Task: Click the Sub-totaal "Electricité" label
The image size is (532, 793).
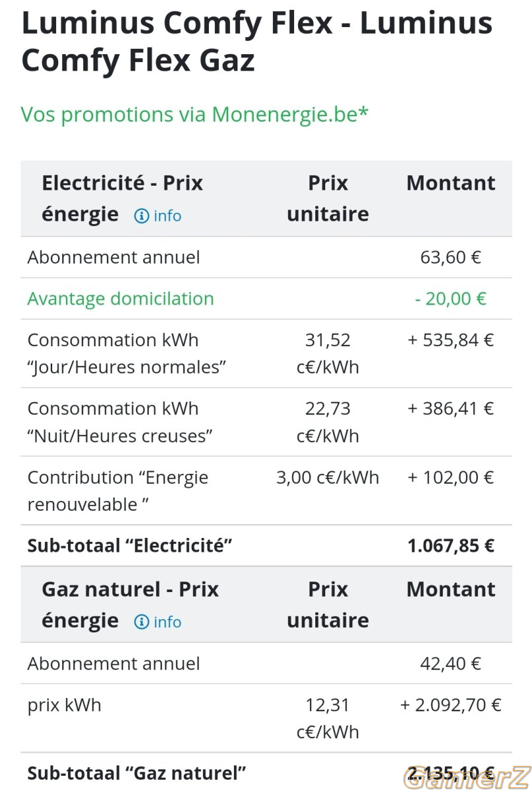Action: click(130, 546)
